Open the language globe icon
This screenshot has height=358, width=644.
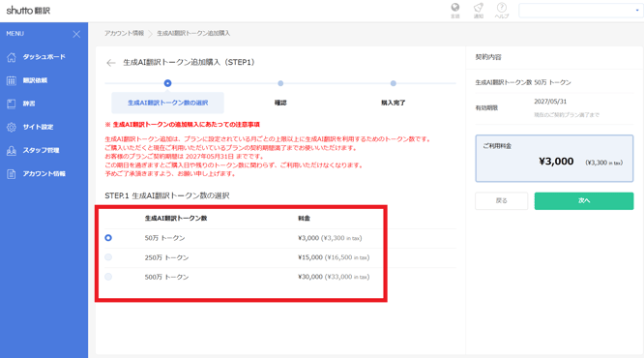[x=455, y=8]
